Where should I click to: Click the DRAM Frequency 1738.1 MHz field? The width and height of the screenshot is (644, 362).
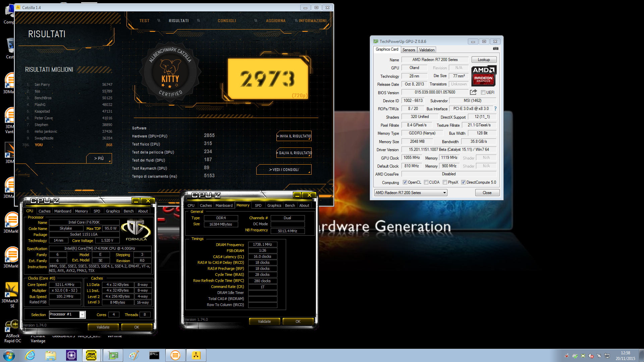pos(262,245)
